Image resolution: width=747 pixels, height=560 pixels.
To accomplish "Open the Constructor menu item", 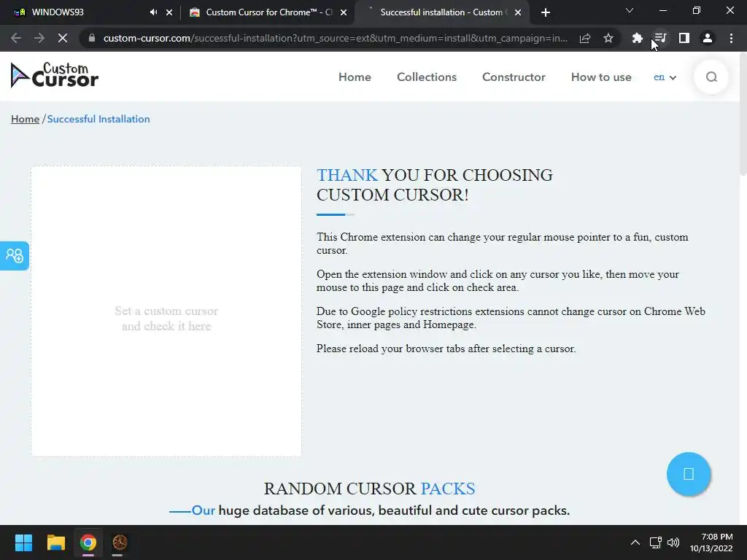I will [514, 77].
